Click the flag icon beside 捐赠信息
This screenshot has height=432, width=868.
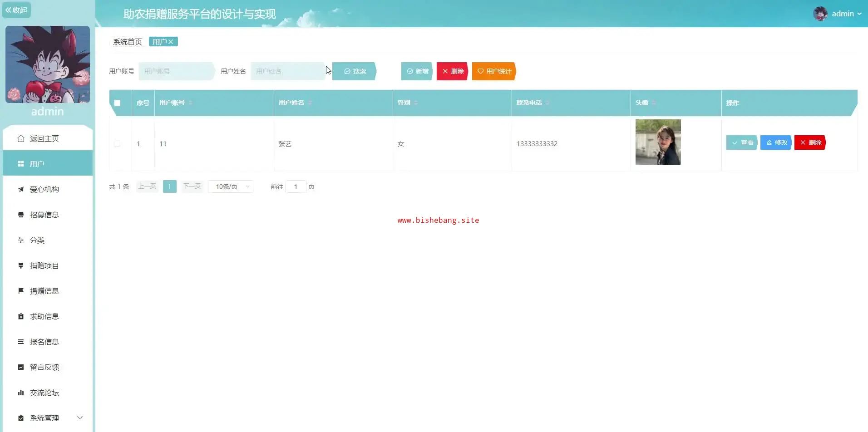tap(21, 291)
